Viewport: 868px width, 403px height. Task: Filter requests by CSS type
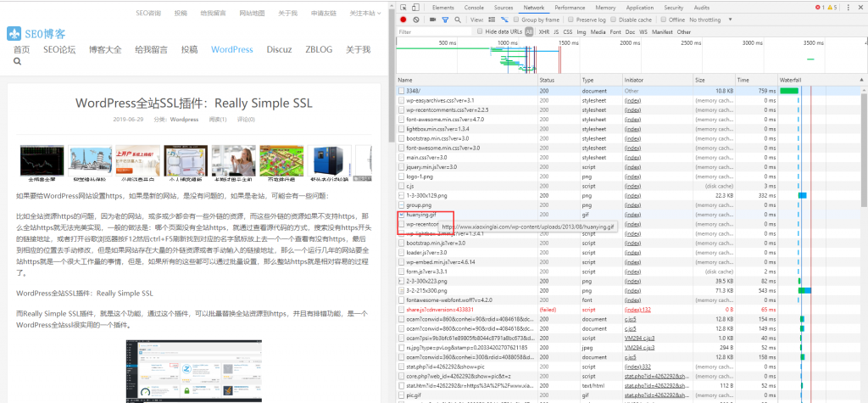(567, 31)
